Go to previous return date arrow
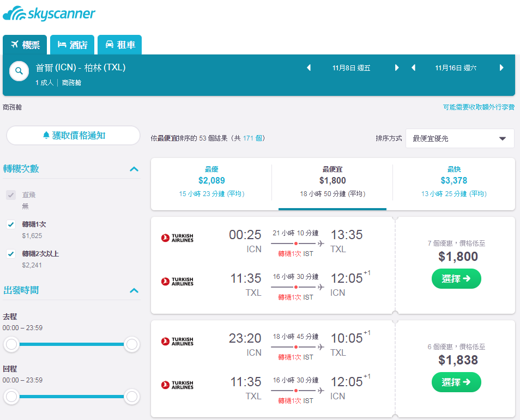 (x=413, y=68)
